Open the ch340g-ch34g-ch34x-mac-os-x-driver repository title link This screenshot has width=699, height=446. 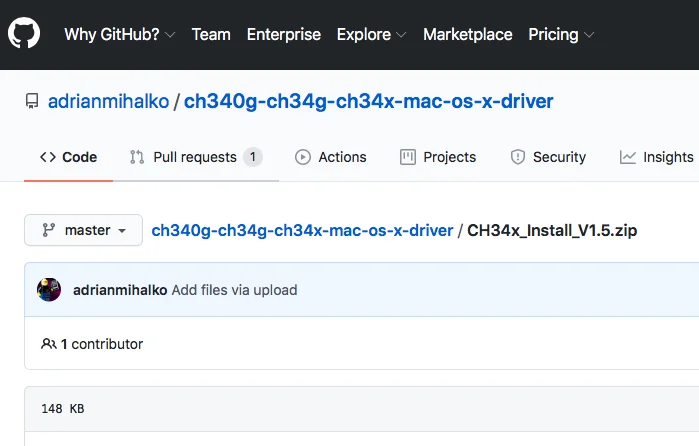(x=368, y=102)
